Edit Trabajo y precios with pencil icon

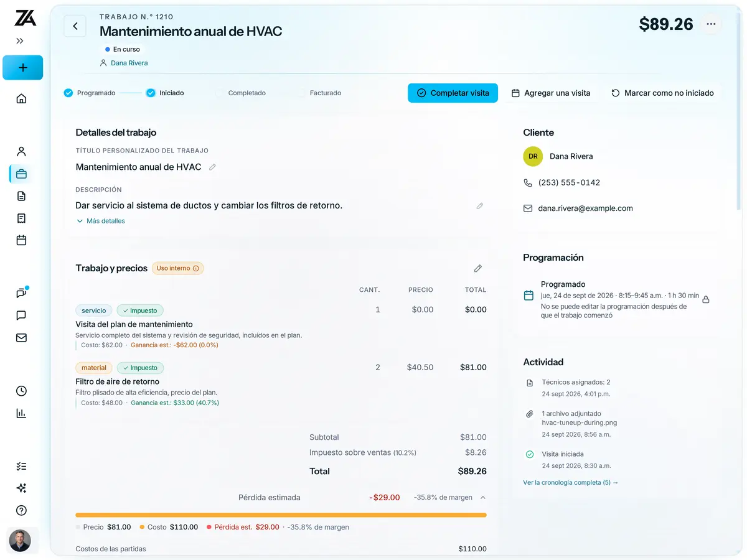click(x=478, y=269)
